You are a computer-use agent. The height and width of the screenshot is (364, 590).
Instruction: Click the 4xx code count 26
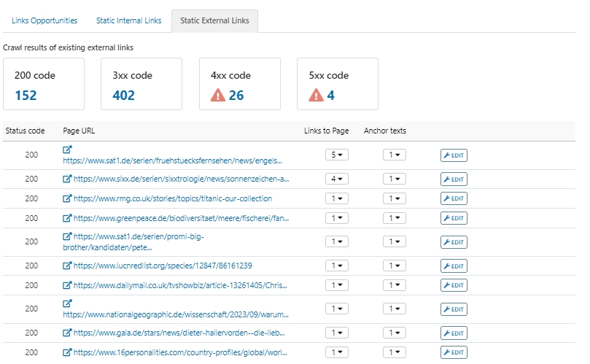coord(236,96)
